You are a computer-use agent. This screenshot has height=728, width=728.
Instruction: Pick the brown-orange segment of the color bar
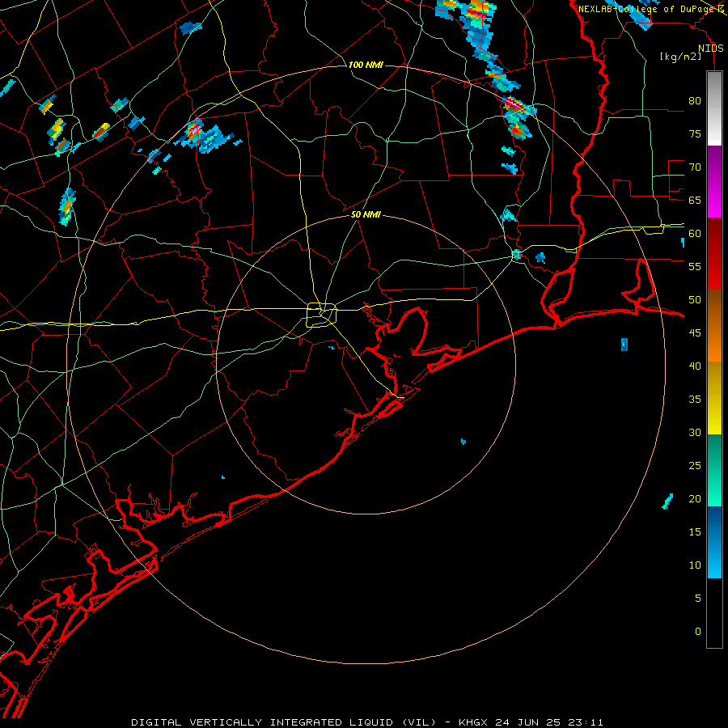click(x=714, y=326)
